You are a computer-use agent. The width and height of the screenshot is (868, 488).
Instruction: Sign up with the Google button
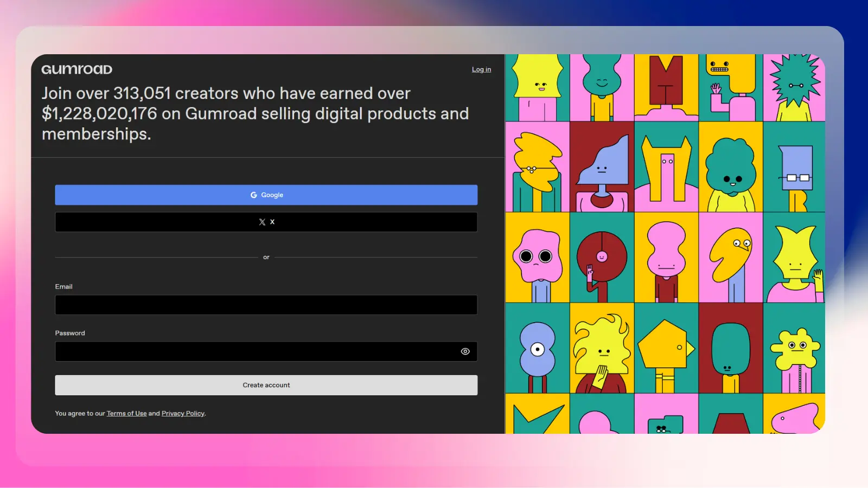(266, 195)
